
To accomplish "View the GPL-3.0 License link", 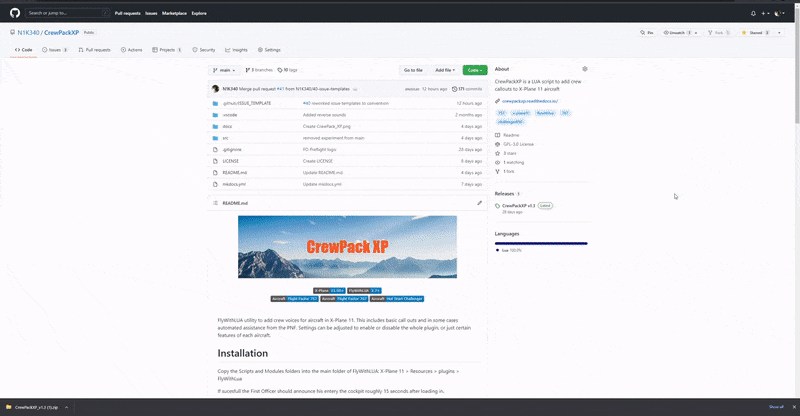I will (514, 144).
